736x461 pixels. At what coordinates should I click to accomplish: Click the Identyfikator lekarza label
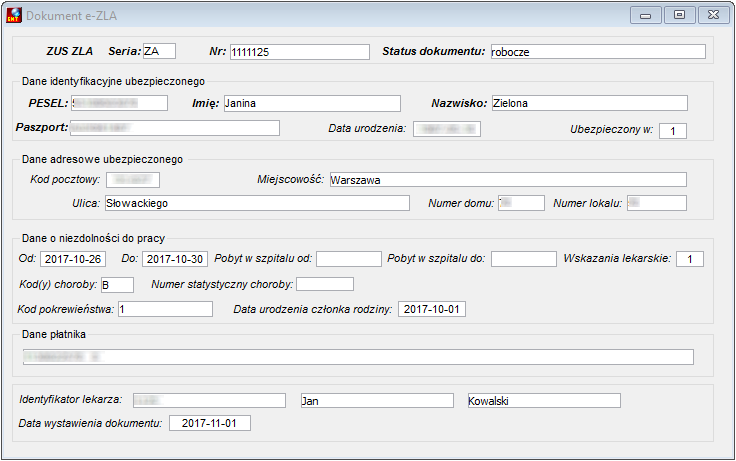click(x=70, y=400)
